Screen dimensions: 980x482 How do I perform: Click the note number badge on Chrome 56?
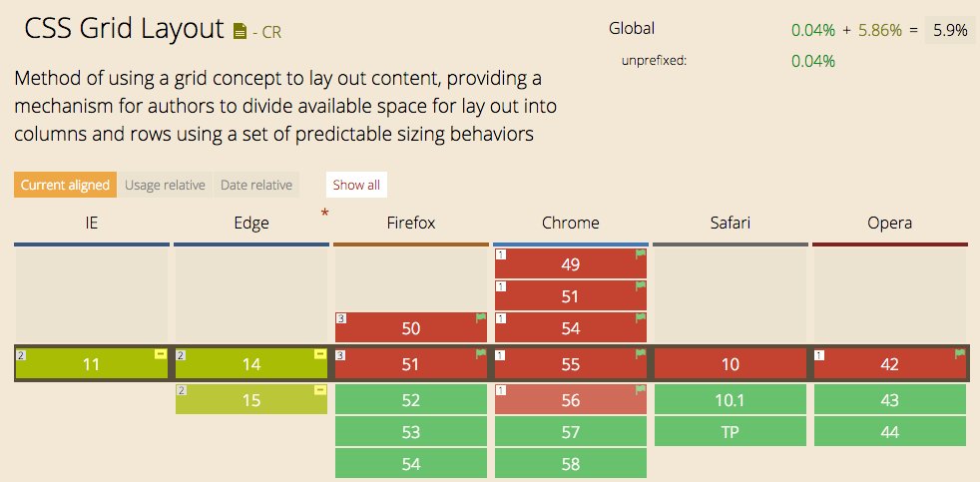pos(501,390)
